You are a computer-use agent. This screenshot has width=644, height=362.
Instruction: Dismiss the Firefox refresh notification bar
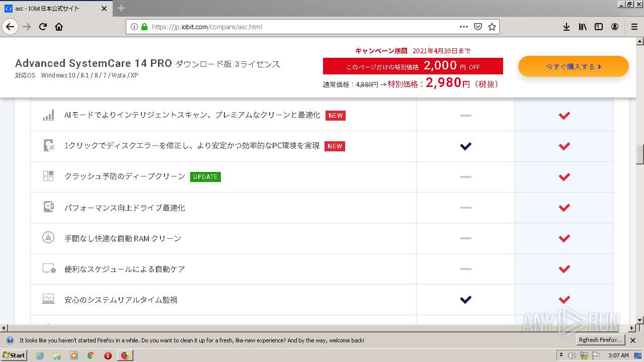pyautogui.click(x=633, y=340)
